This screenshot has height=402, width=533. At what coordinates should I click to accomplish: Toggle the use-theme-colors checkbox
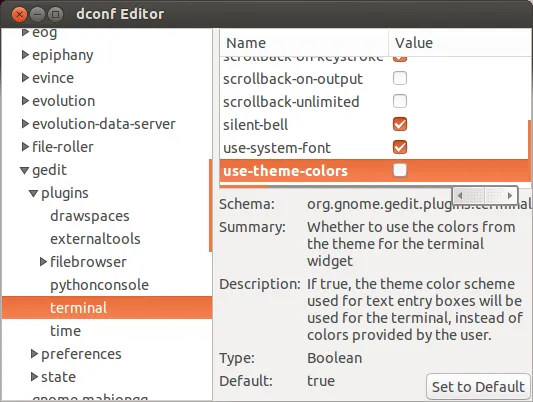tap(400, 170)
